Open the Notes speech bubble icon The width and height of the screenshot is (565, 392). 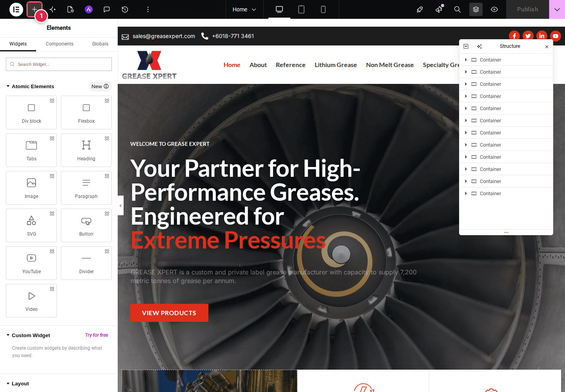107,9
